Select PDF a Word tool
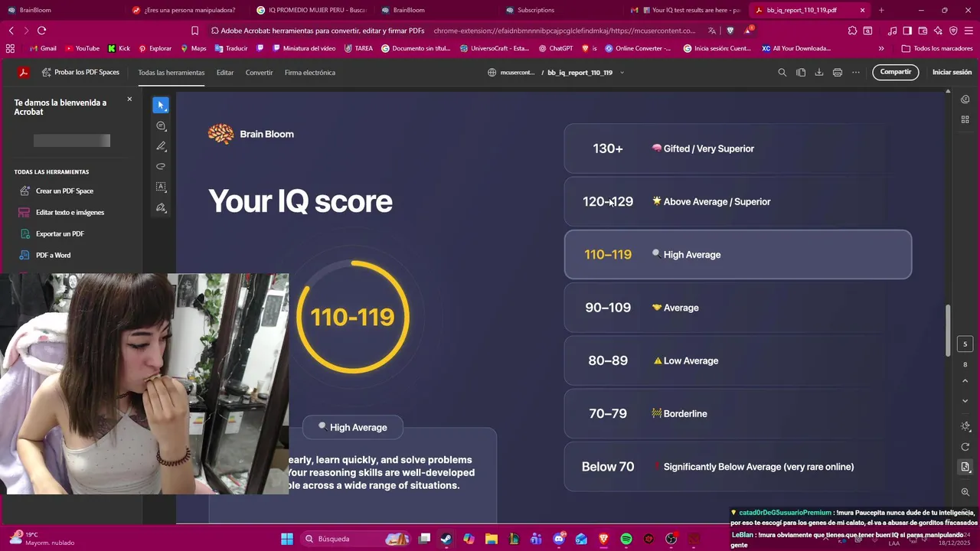This screenshot has height=551, width=980. (x=53, y=256)
